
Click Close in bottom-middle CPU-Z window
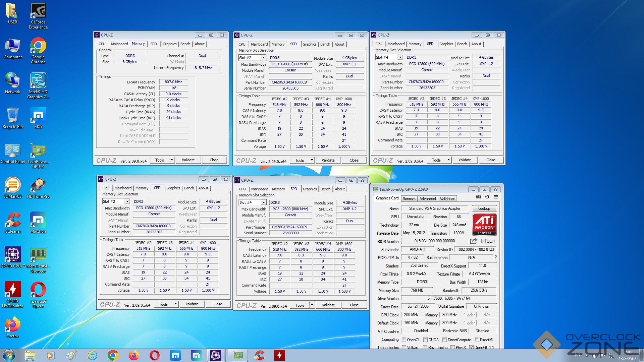(x=354, y=305)
